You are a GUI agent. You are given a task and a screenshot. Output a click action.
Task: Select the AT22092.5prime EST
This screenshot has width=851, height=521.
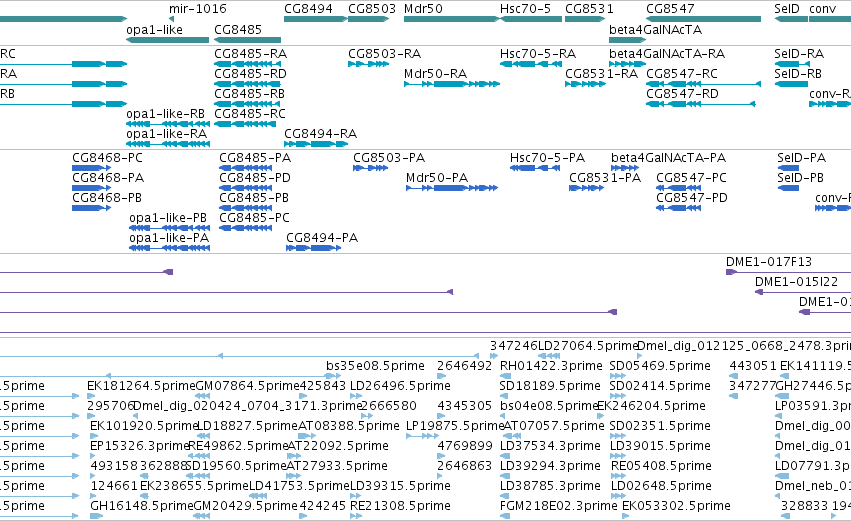[x=338, y=446]
